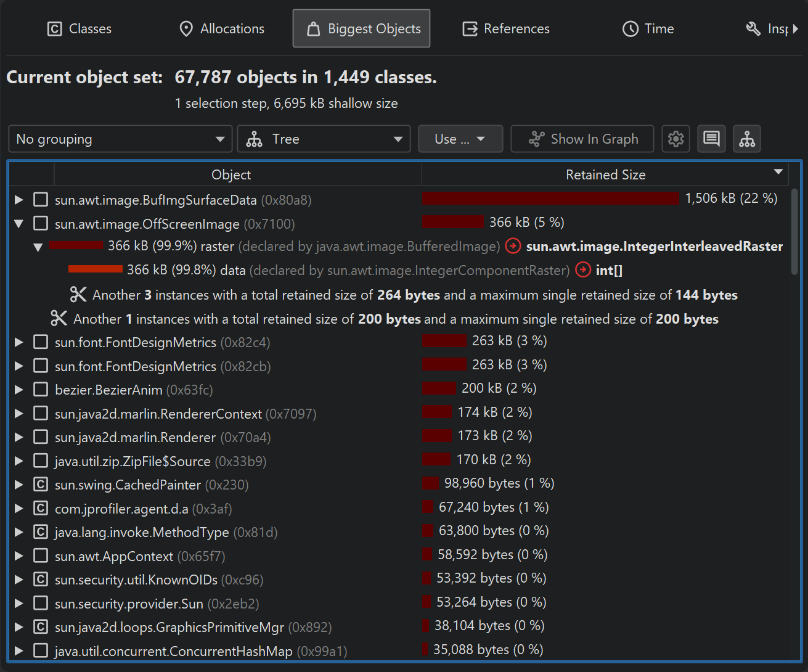Click the comment view icon button
The height and width of the screenshot is (672, 808).
pyautogui.click(x=711, y=139)
